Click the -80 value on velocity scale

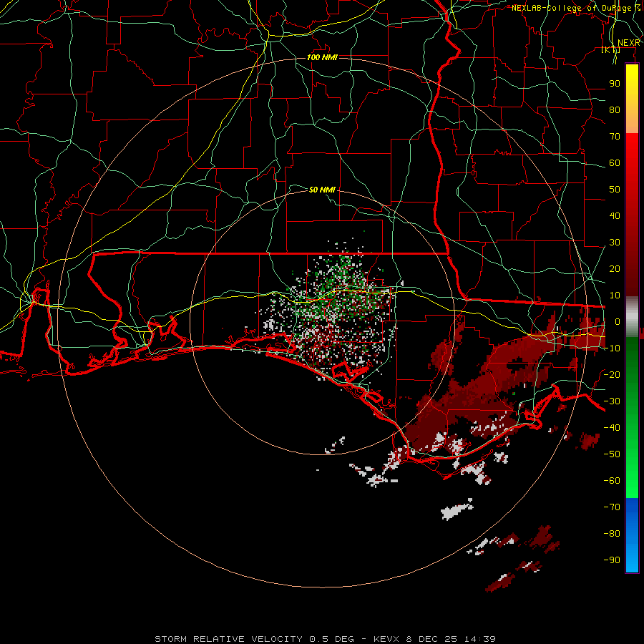(x=612, y=534)
